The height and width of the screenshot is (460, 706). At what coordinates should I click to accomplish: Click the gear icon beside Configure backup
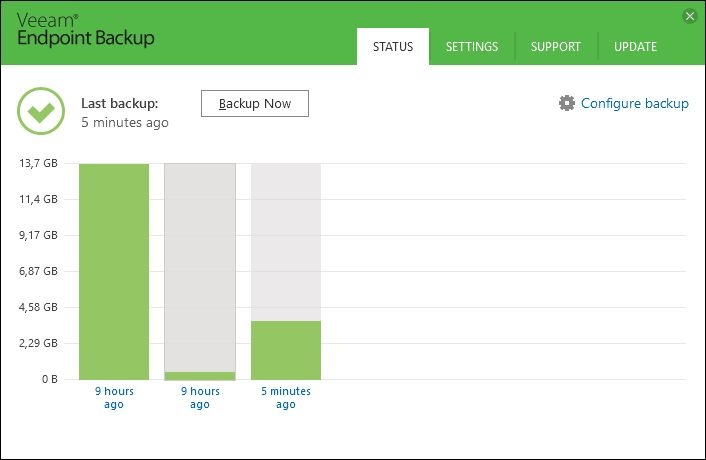(x=567, y=103)
